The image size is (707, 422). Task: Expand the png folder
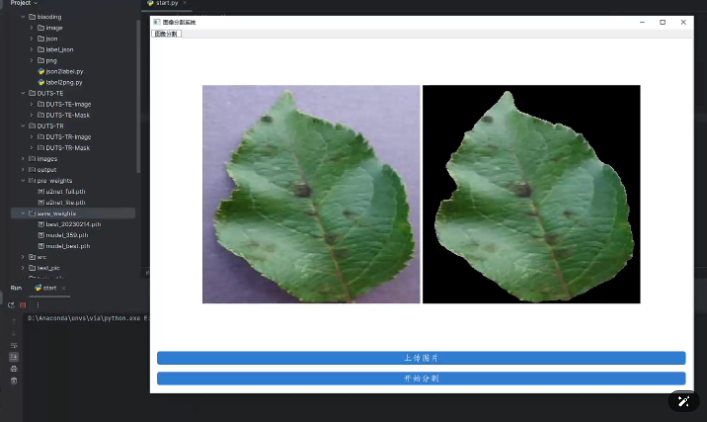(32, 60)
